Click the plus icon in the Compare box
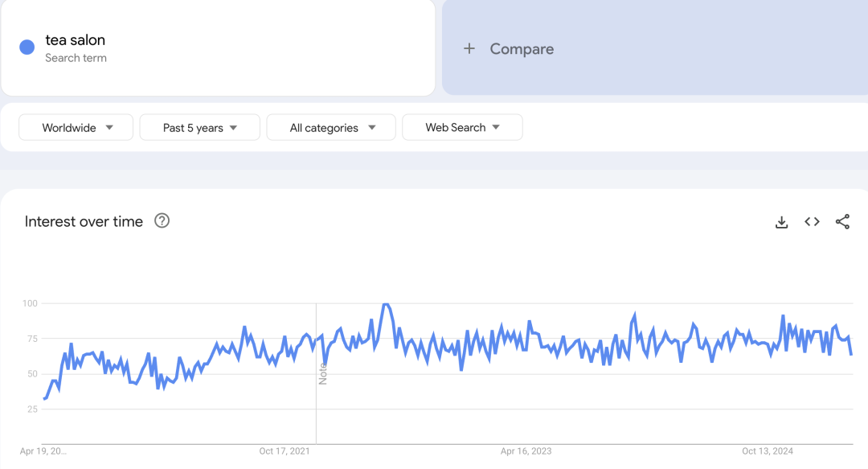Screen dimensions: 868x469 pos(469,49)
